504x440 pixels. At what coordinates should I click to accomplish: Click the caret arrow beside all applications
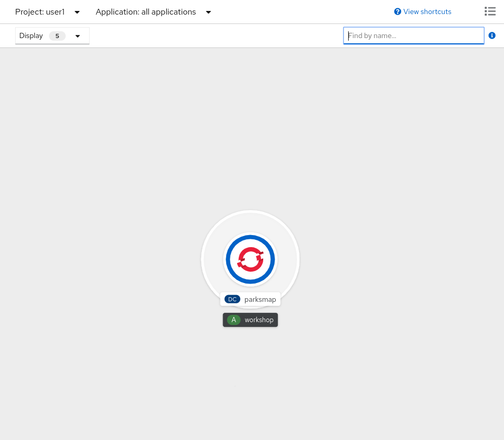click(208, 12)
